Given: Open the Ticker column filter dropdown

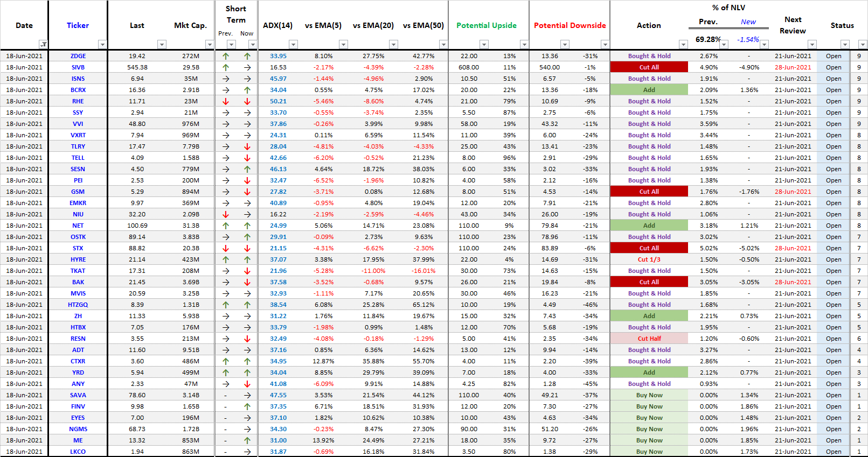Looking at the screenshot, I should click(102, 44).
